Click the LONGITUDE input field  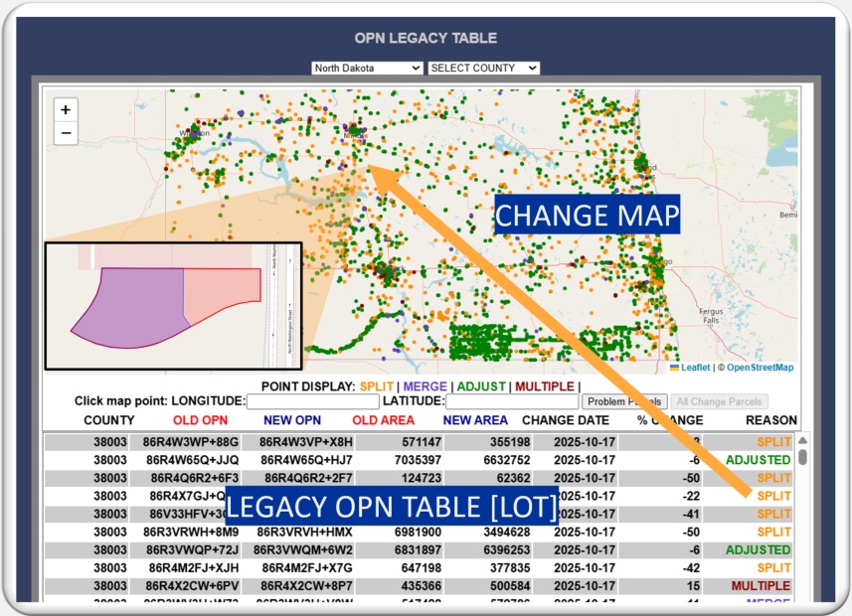(x=312, y=402)
